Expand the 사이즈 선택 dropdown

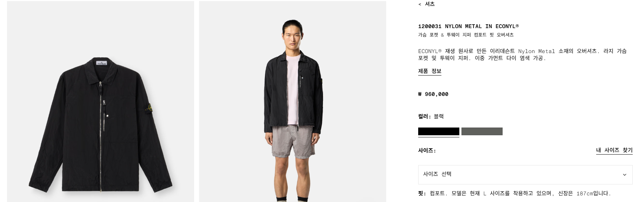pos(525,175)
